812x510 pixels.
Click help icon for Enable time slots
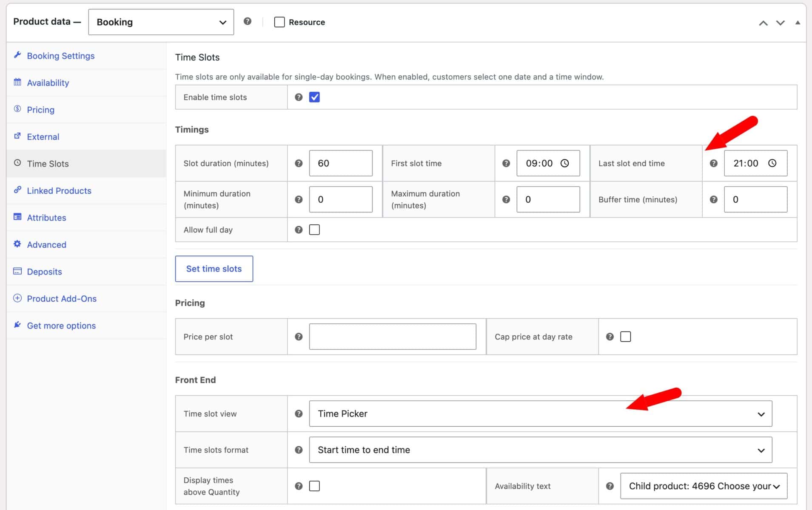pyautogui.click(x=299, y=97)
